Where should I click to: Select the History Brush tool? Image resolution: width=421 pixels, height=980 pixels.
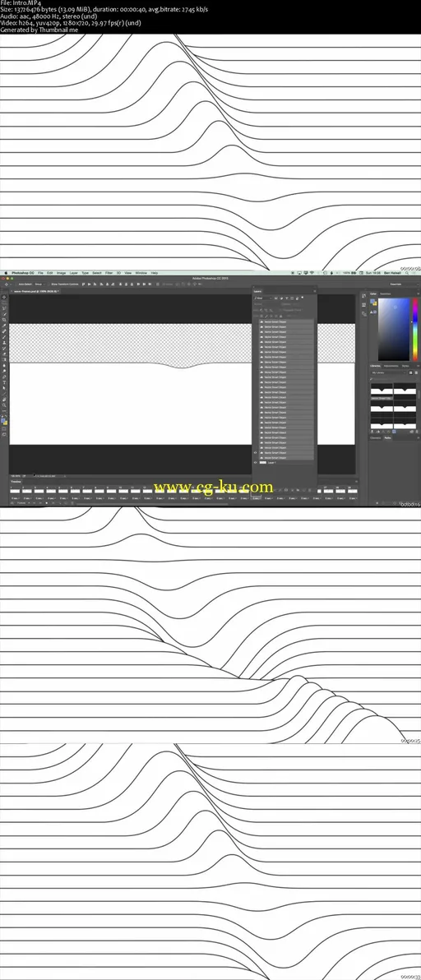(4, 348)
